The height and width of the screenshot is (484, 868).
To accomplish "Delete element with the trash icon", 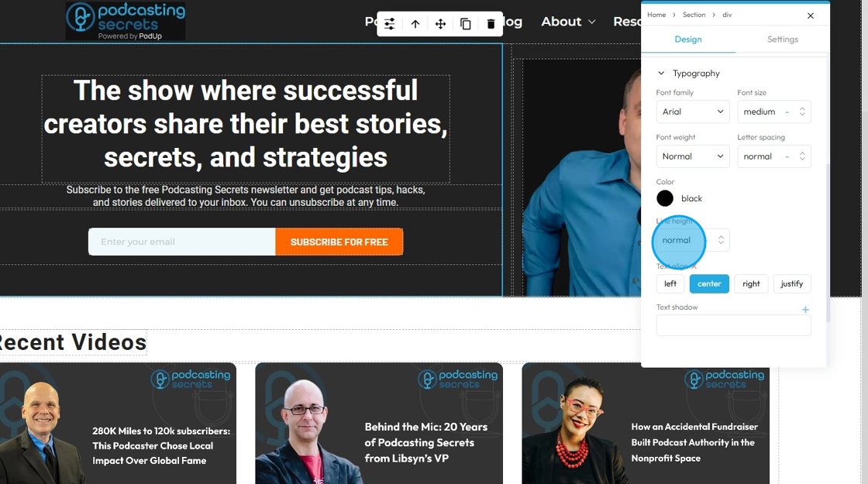I will [491, 24].
